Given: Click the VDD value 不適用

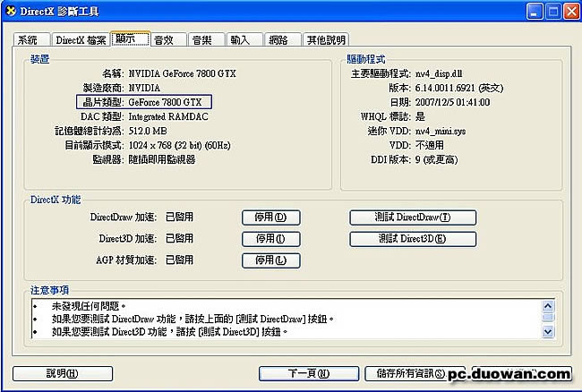Looking at the screenshot, I should (430, 145).
